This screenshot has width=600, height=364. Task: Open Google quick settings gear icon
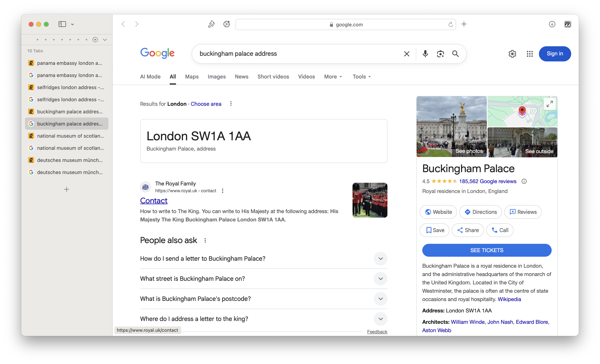coord(512,54)
